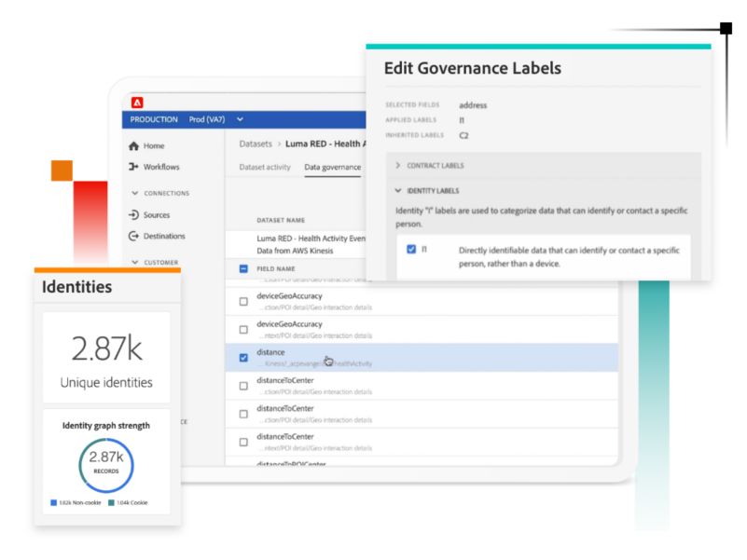The height and width of the screenshot is (560, 747).
Task: Switch to the Dataset activity tab
Action: tap(265, 167)
